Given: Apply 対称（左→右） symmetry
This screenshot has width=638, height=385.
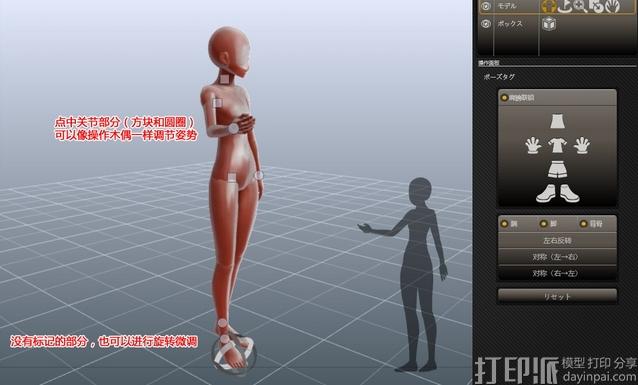Looking at the screenshot, I should 557,257.
